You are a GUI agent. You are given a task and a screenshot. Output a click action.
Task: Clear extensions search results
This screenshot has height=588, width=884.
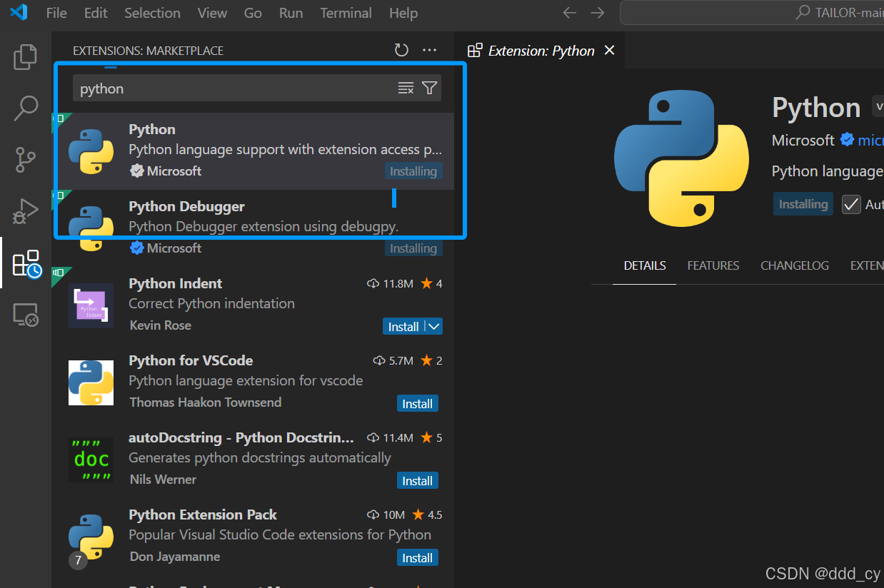(406, 88)
